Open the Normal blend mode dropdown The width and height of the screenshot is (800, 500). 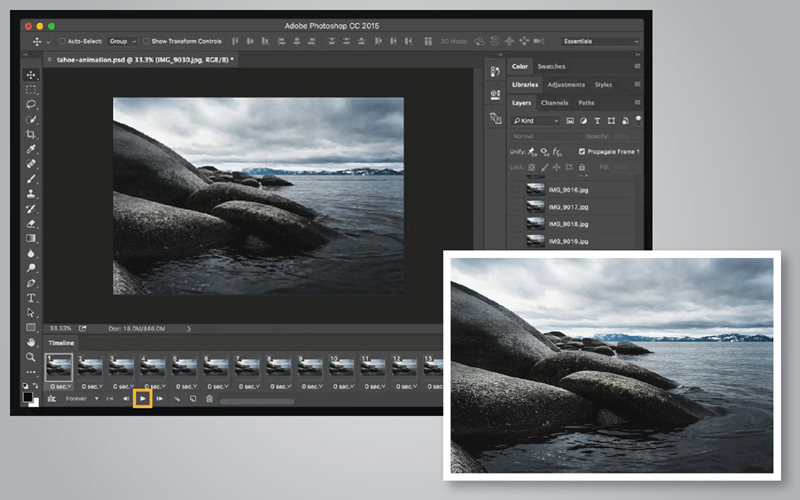click(x=546, y=136)
